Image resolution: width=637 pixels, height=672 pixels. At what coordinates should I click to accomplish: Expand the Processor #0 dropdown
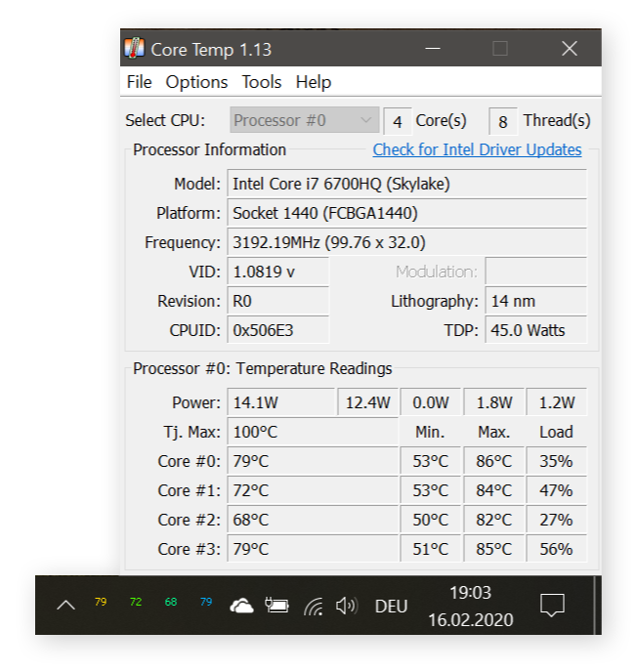[305, 120]
